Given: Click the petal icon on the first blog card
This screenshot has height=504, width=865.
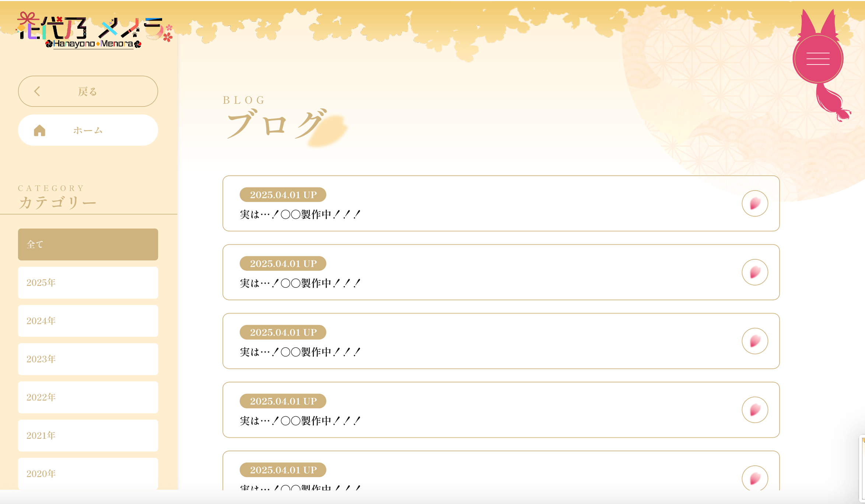Looking at the screenshot, I should coord(756,203).
